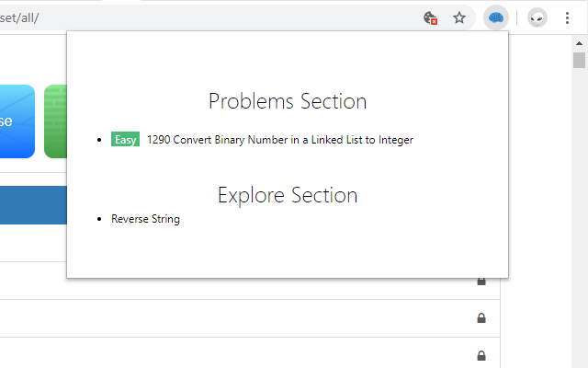The width and height of the screenshot is (588, 368).
Task: Click the scrollbar up arrow
Action: point(579,43)
